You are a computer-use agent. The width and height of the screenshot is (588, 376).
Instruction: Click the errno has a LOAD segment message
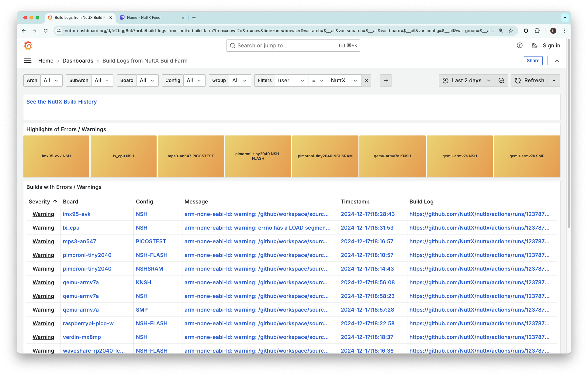click(x=258, y=228)
